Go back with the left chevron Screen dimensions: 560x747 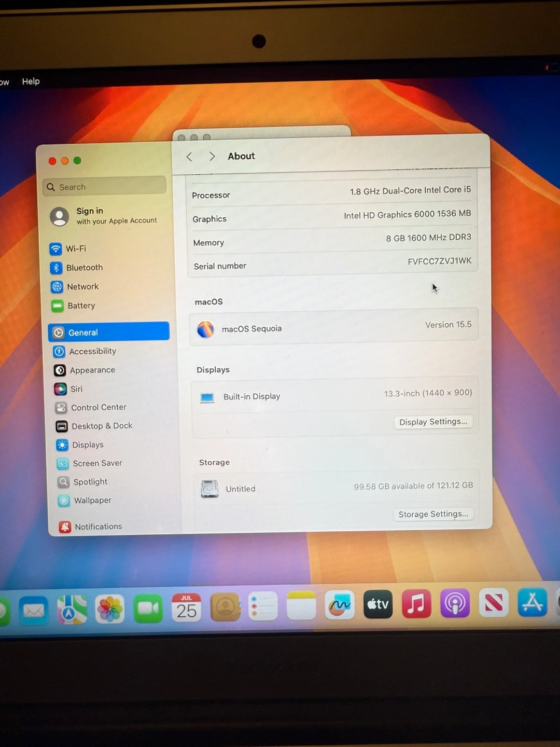(x=189, y=157)
